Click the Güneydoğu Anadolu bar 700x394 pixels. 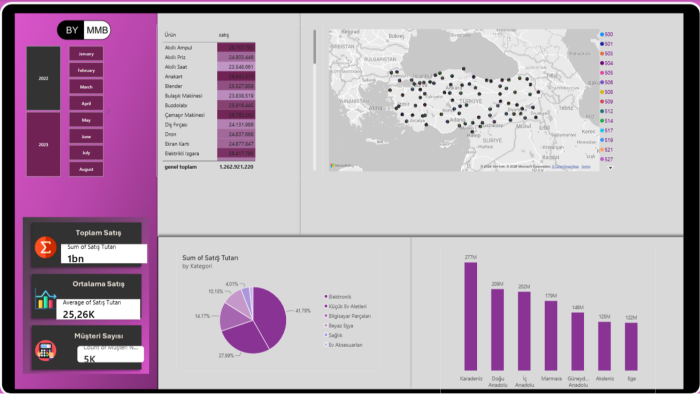pyautogui.click(x=578, y=341)
